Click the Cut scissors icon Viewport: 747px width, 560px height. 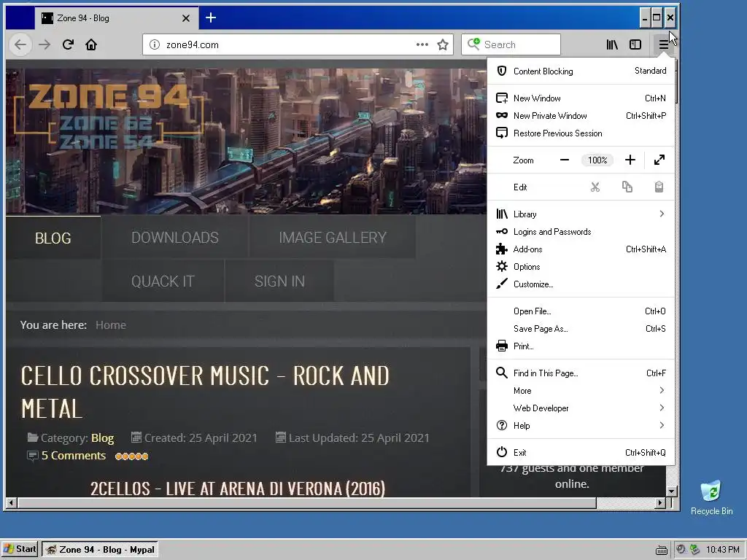[x=595, y=187]
